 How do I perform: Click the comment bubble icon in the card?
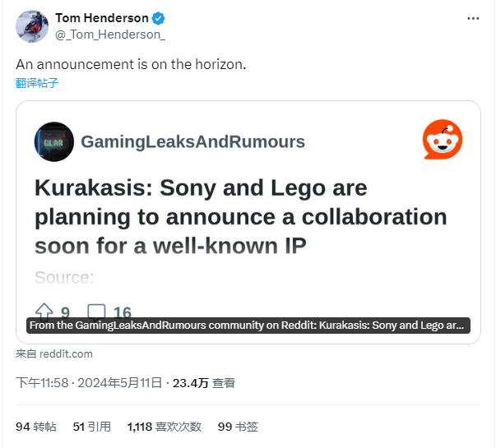(x=96, y=312)
